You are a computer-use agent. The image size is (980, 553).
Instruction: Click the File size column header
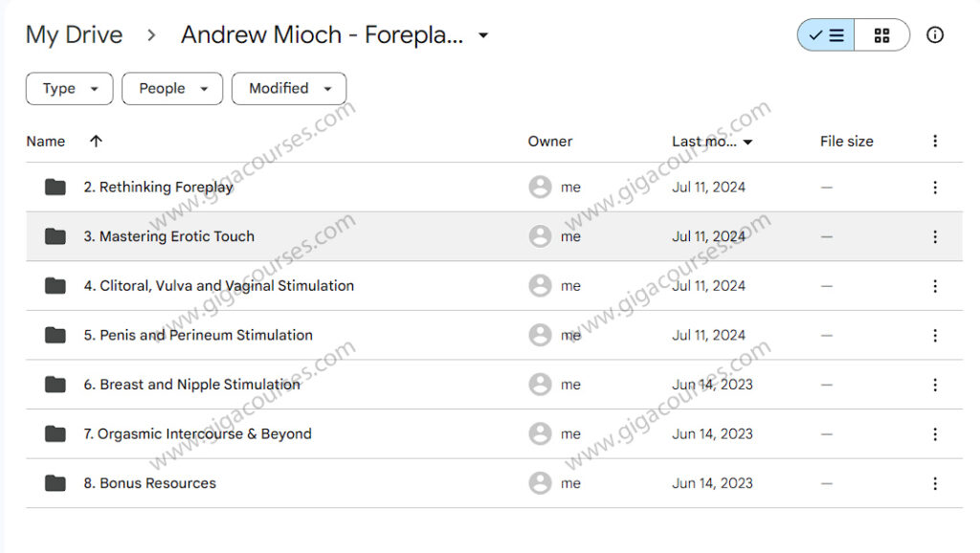(x=846, y=141)
